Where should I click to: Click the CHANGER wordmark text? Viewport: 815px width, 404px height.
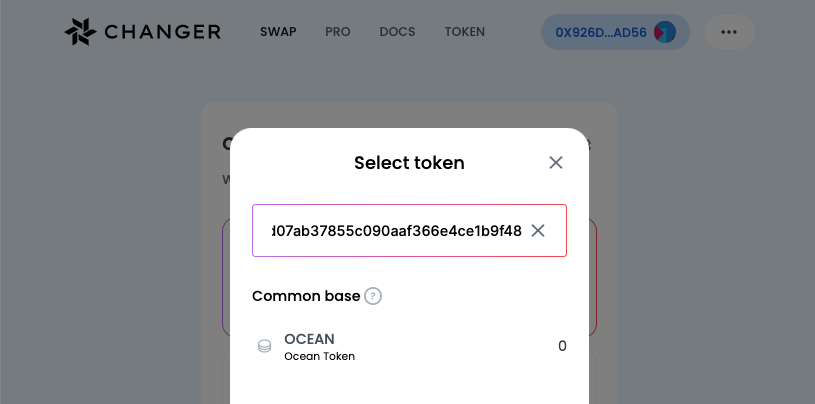pos(163,32)
